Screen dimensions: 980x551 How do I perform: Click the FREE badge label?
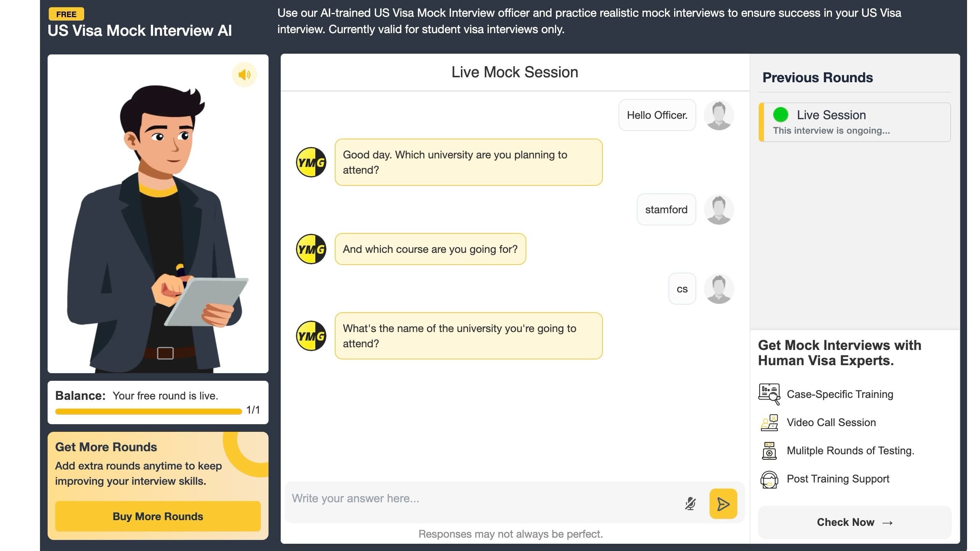[66, 14]
